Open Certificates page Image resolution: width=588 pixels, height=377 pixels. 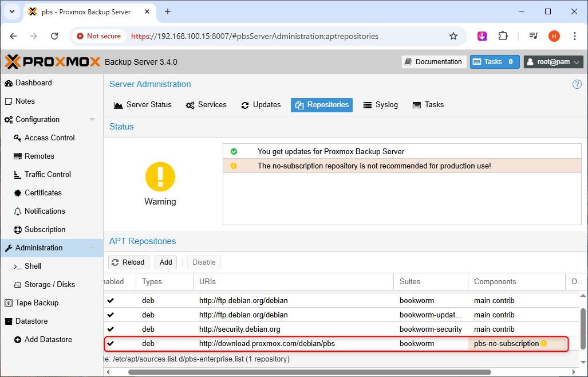tap(43, 193)
